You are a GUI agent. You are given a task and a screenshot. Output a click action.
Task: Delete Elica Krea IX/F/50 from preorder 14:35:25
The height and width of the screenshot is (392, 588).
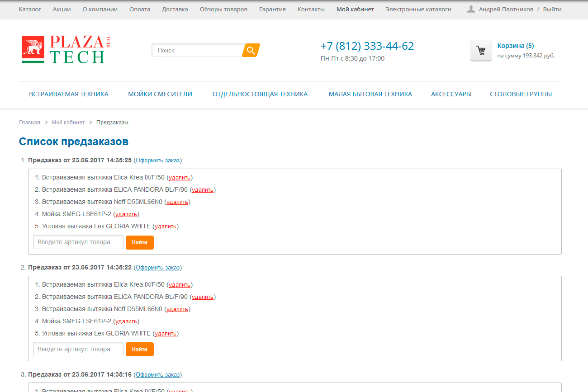coord(180,178)
